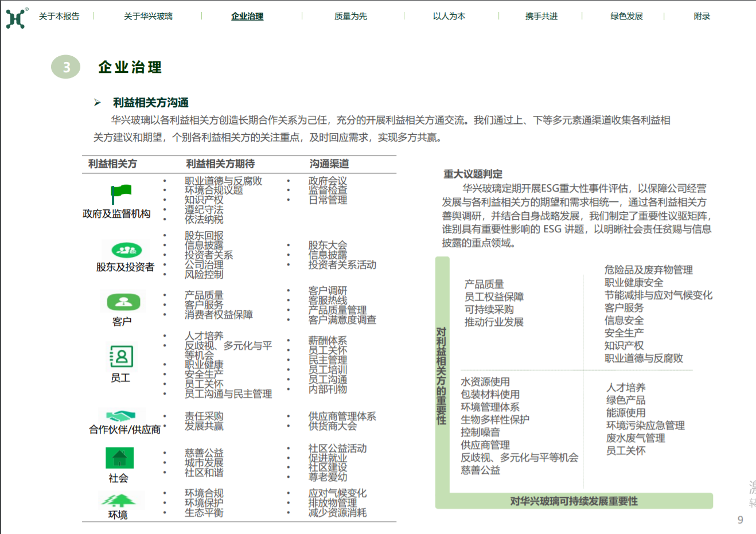Click the environment icon above 环境

coord(119,500)
